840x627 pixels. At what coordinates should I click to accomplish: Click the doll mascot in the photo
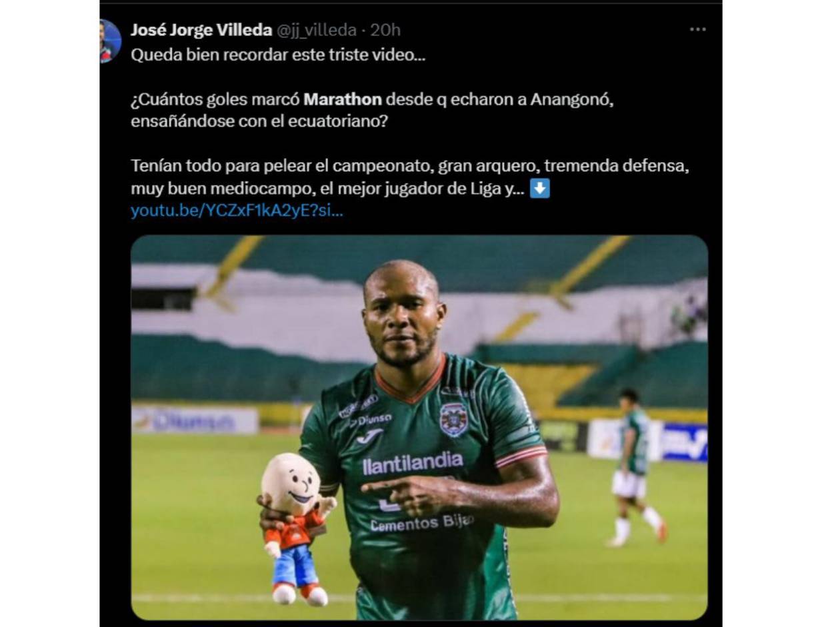coord(295,526)
